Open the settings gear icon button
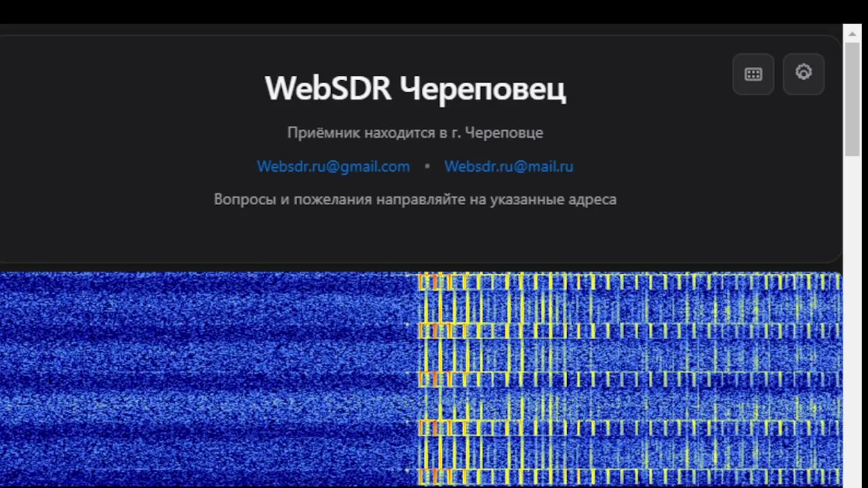The height and width of the screenshot is (488, 868). click(804, 74)
